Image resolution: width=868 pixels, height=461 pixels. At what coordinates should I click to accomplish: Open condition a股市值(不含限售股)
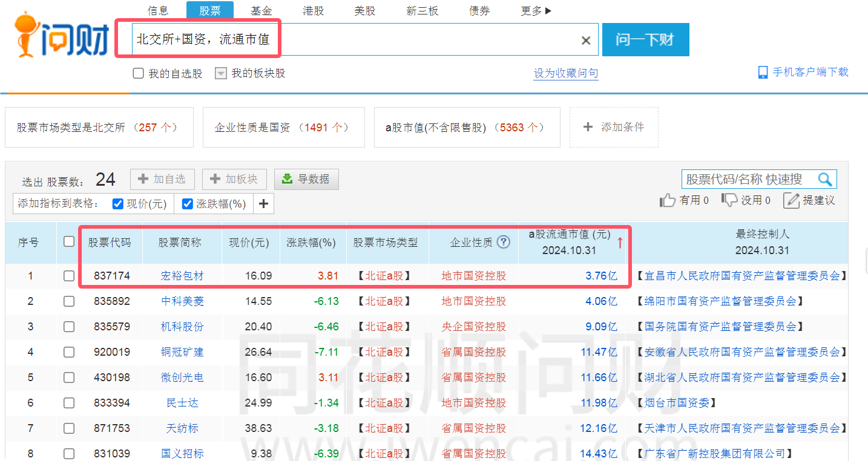(467, 127)
